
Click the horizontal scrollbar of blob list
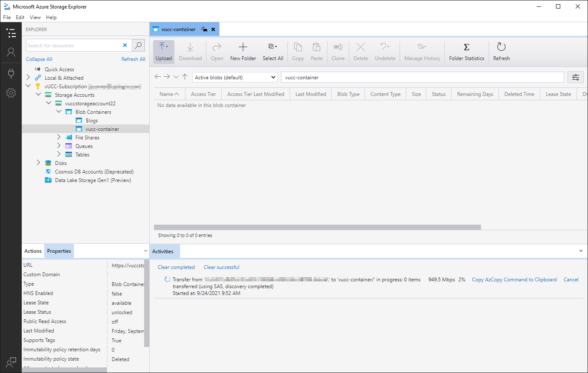pos(317,227)
